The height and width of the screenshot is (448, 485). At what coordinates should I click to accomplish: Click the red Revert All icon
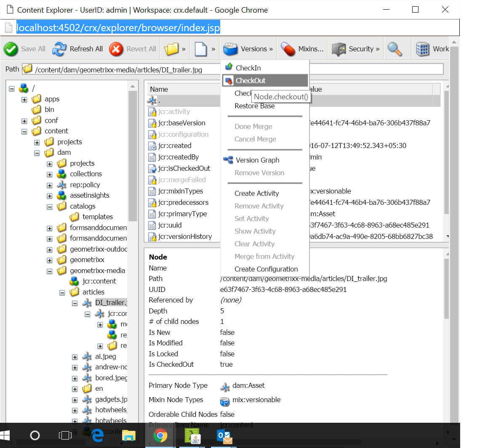[116, 49]
